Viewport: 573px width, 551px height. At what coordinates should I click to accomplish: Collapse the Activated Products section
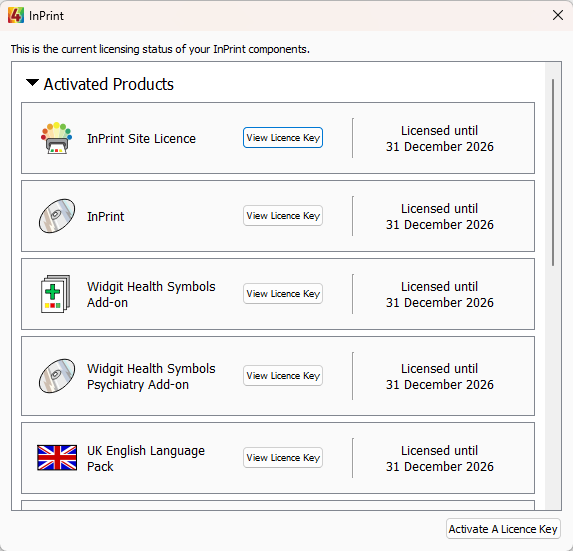(32, 83)
